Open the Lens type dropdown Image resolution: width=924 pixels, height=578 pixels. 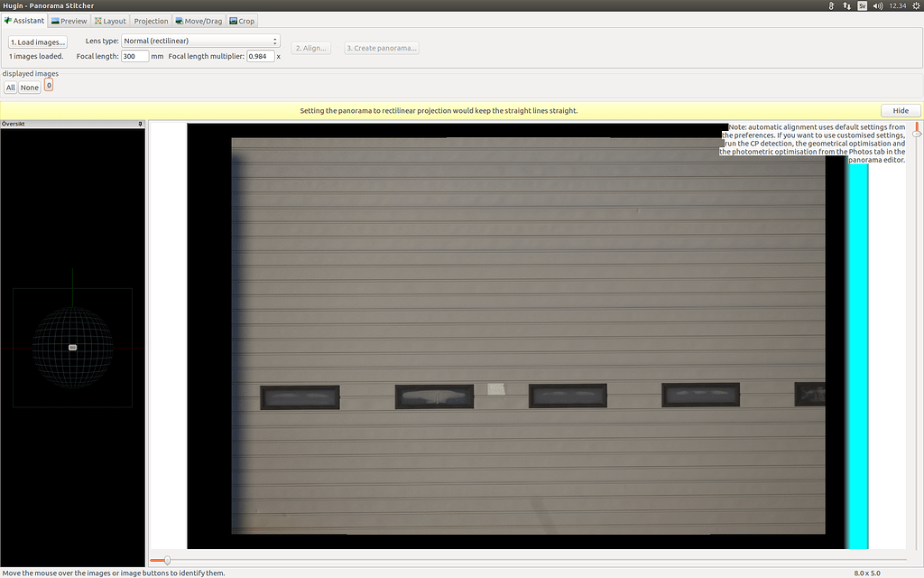[199, 40]
